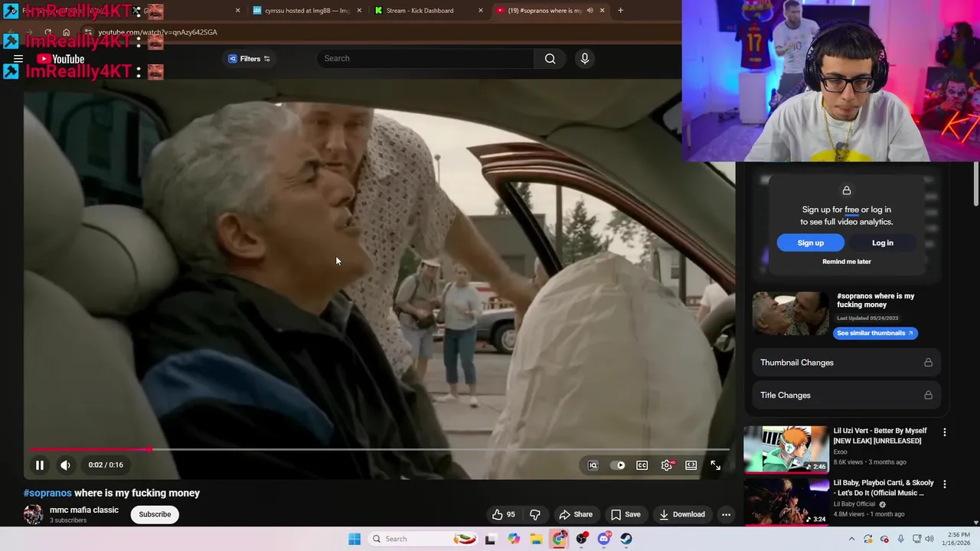Enter fullscreen mode
This screenshot has height=551, width=980.
(715, 465)
